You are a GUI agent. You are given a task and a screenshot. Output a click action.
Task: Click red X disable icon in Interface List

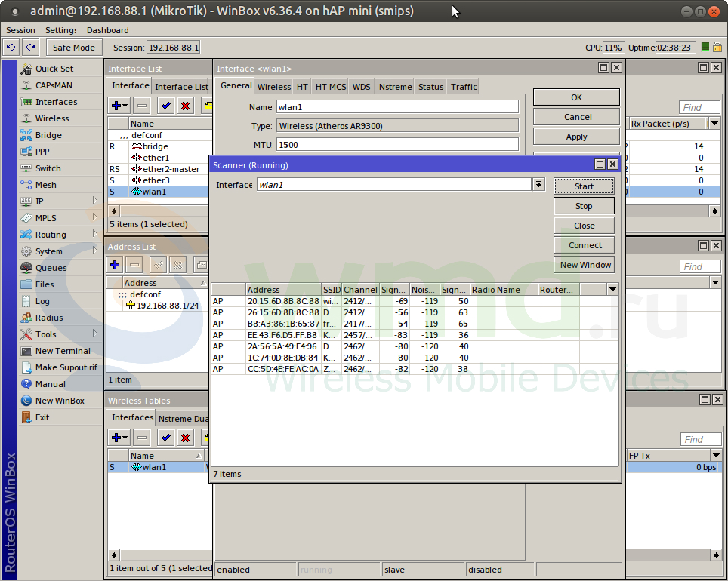185,106
